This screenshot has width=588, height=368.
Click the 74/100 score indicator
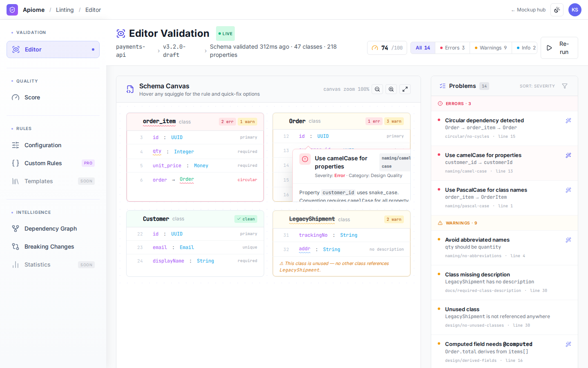[x=387, y=48]
